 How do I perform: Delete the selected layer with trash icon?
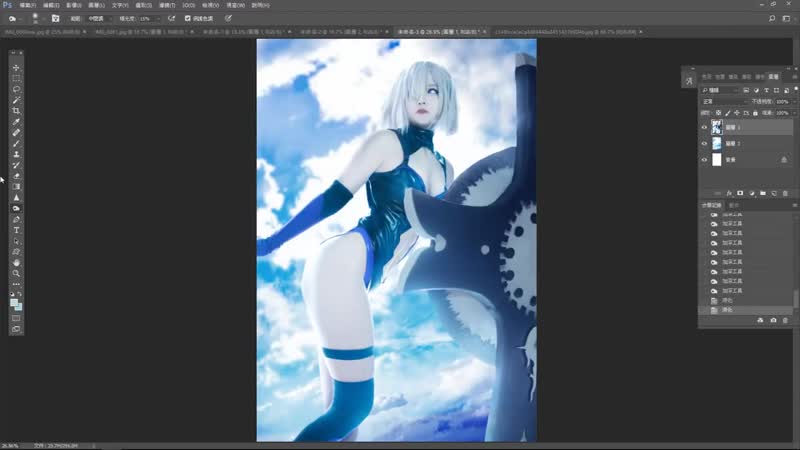pos(785,193)
